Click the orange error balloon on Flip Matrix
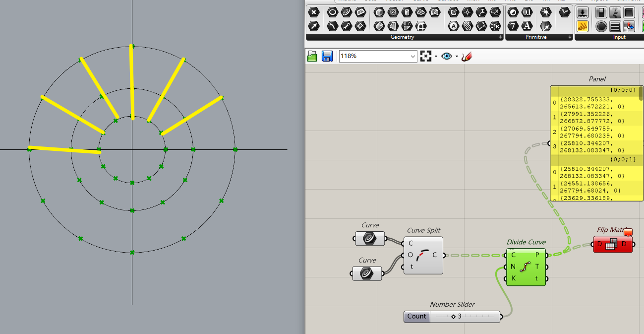Image resolution: width=644 pixels, height=334 pixels. (x=629, y=232)
